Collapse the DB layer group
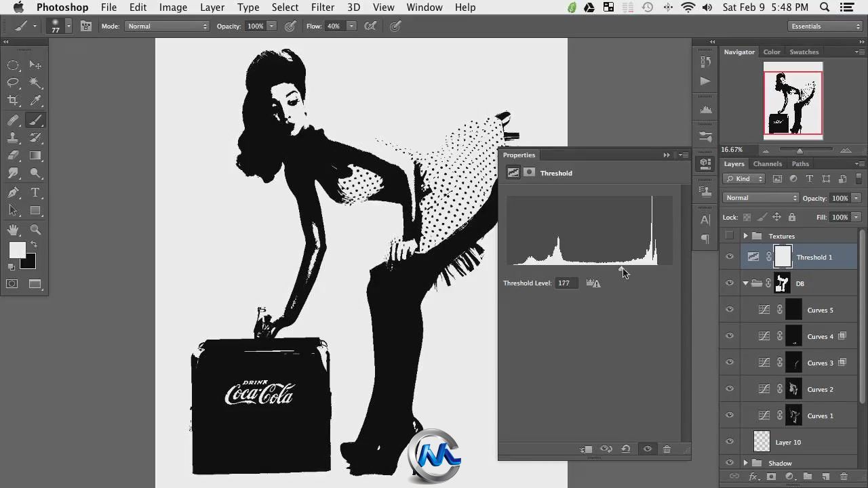Image resolution: width=868 pixels, height=488 pixels. [x=745, y=283]
